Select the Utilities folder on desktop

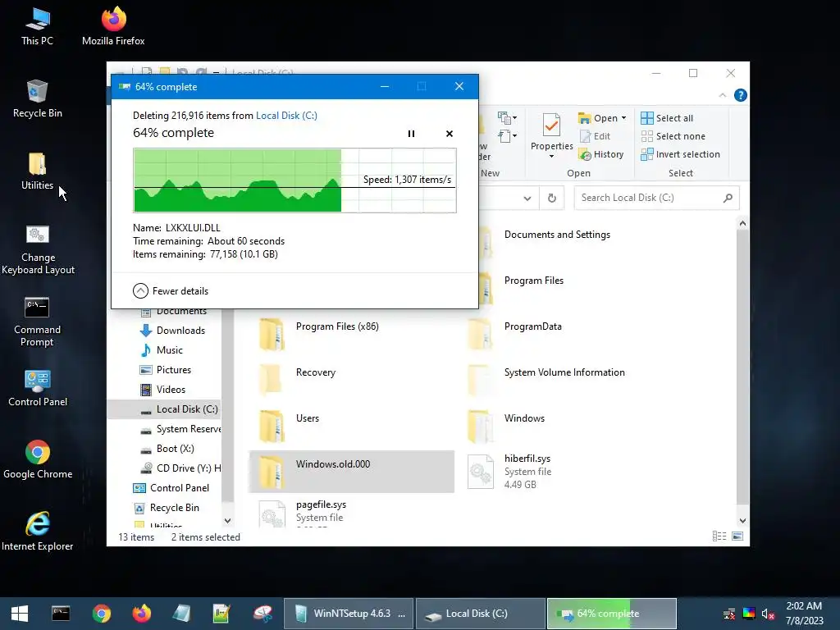(x=37, y=171)
